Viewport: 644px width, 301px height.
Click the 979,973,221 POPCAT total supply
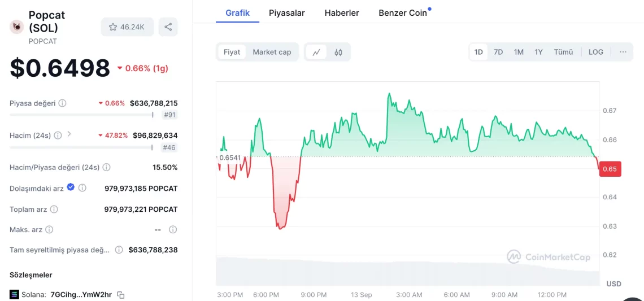coord(141,209)
